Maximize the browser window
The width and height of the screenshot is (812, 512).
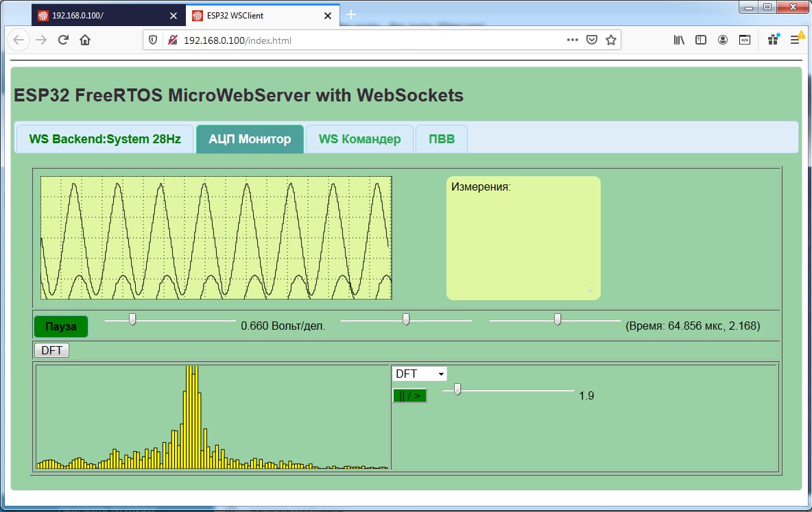point(767,8)
